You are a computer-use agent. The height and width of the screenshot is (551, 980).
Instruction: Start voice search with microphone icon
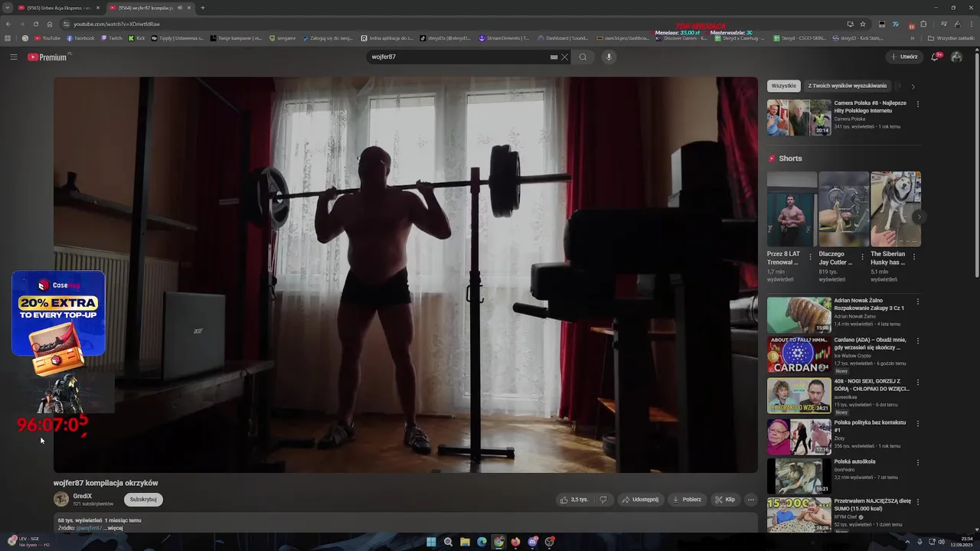(609, 57)
